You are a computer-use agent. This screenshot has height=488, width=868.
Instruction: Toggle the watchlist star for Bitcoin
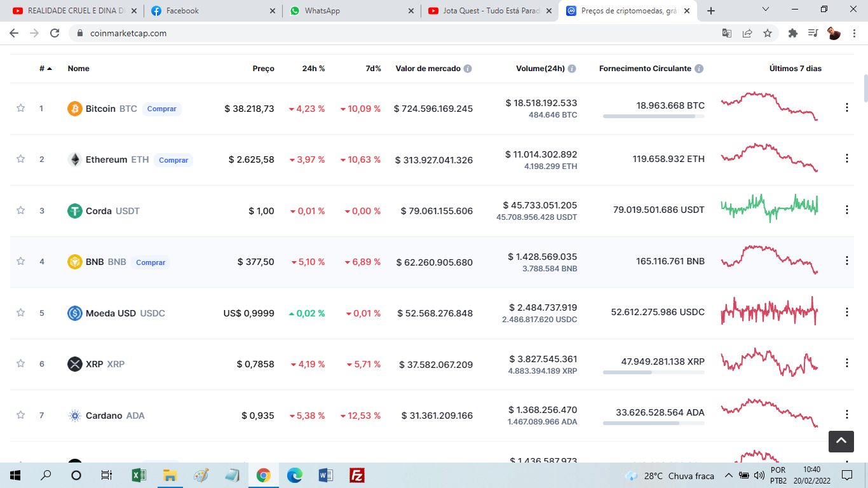click(20, 109)
